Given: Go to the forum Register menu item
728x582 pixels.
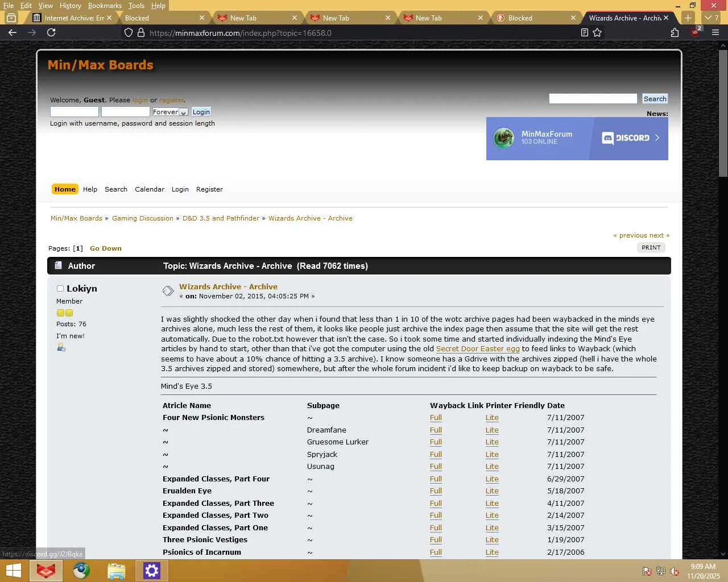Looking at the screenshot, I should coord(209,189).
